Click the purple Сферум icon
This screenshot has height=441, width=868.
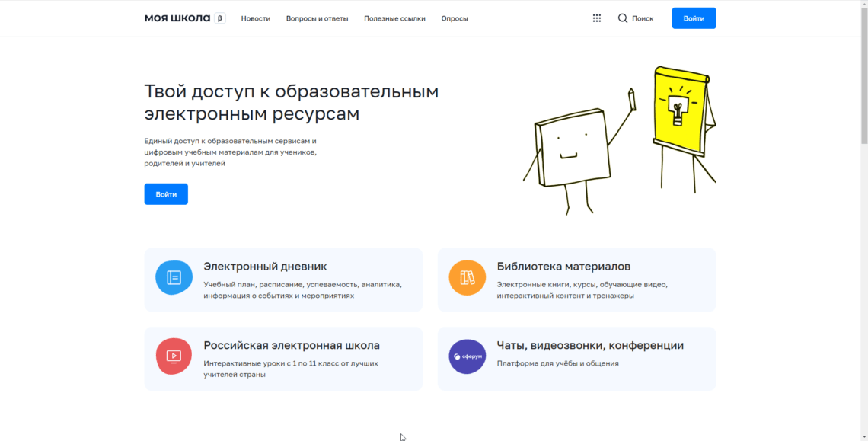click(468, 356)
